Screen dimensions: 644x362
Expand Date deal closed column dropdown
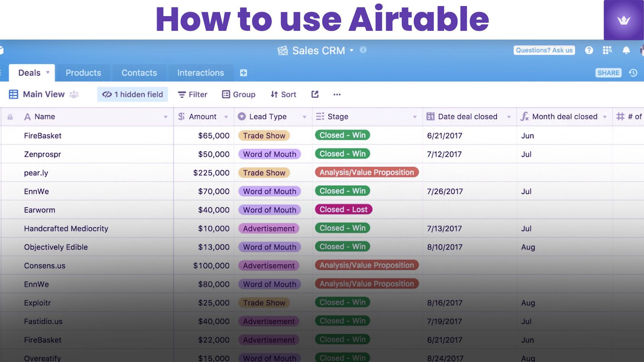click(509, 117)
